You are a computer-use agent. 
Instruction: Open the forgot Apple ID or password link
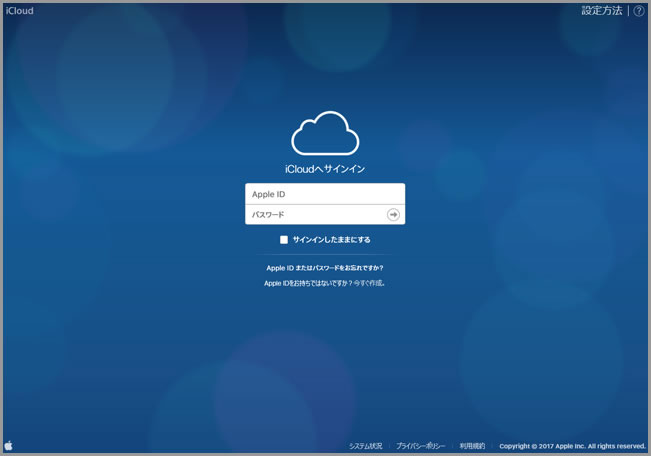click(x=325, y=268)
